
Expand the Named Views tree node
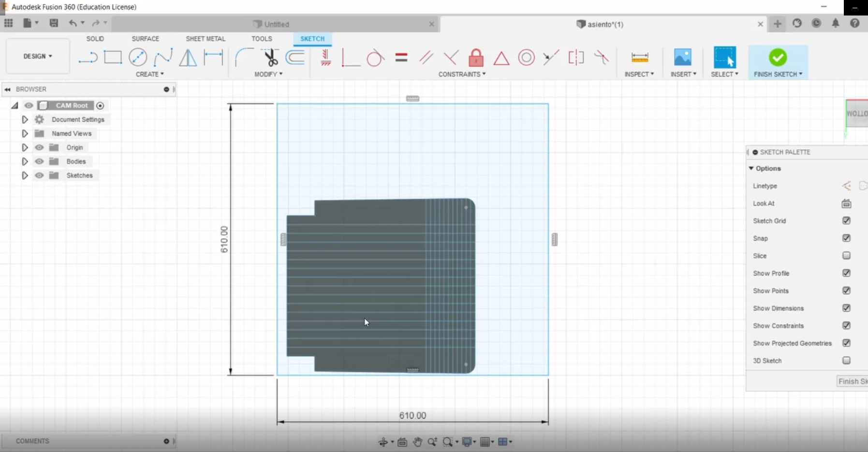25,133
